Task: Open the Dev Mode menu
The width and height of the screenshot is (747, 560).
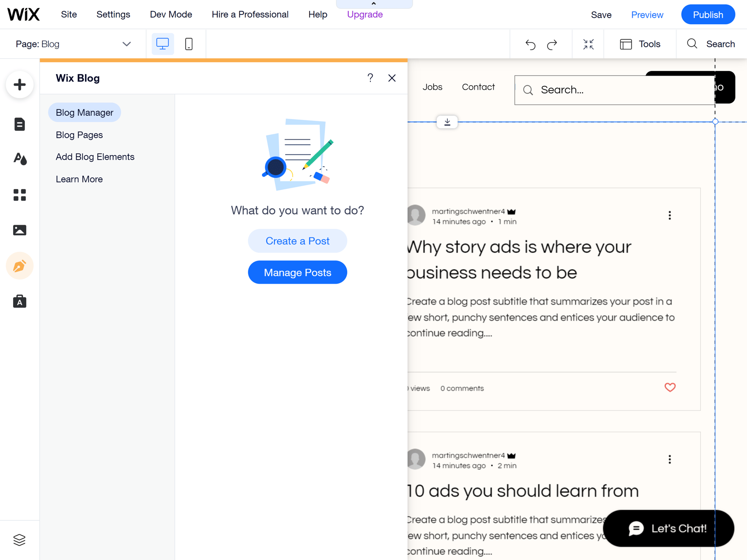Action: [x=170, y=14]
